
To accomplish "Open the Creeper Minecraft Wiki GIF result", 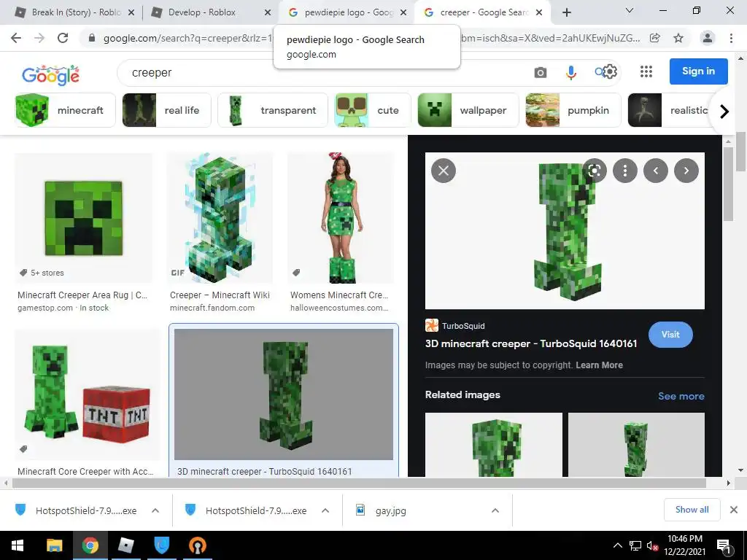I will (220, 218).
